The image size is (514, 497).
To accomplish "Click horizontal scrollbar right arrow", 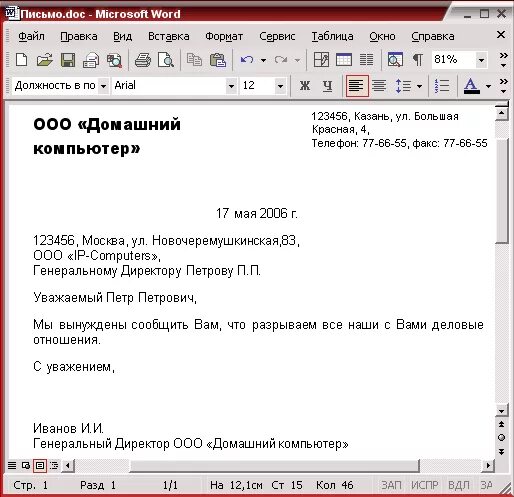I will 488,465.
